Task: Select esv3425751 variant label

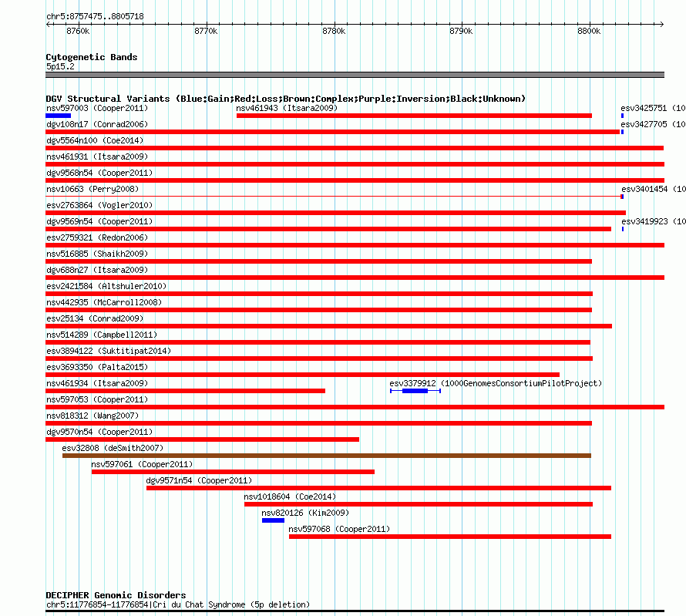Action: [x=653, y=108]
